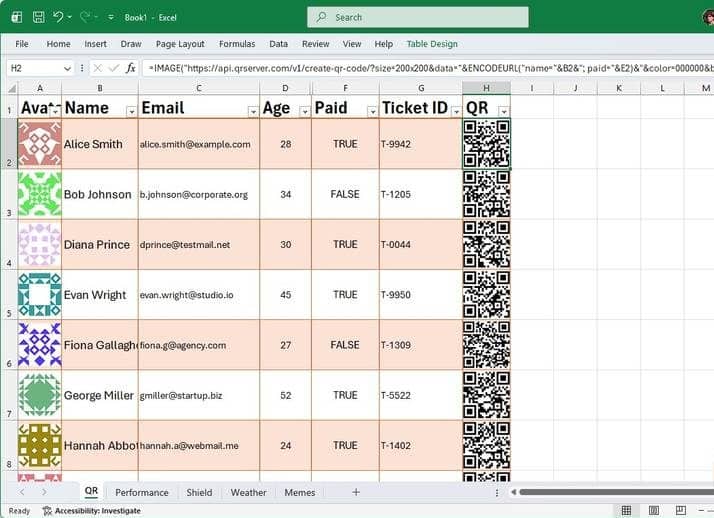Select column H header

(x=486, y=88)
